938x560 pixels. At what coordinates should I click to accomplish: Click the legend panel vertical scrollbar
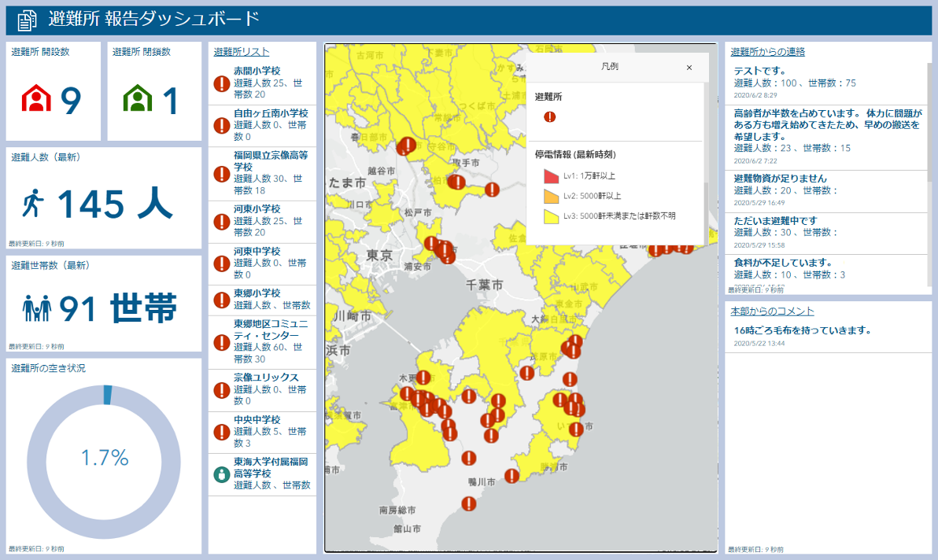click(706, 203)
